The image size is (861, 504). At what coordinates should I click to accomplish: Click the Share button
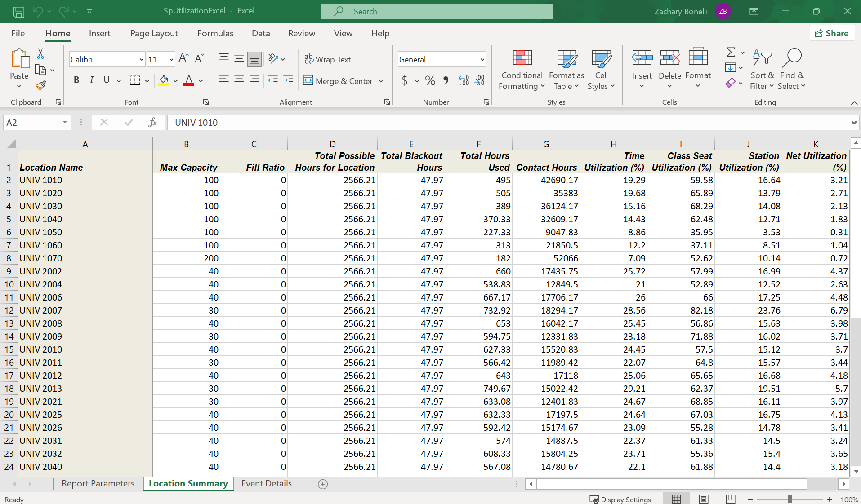(831, 33)
